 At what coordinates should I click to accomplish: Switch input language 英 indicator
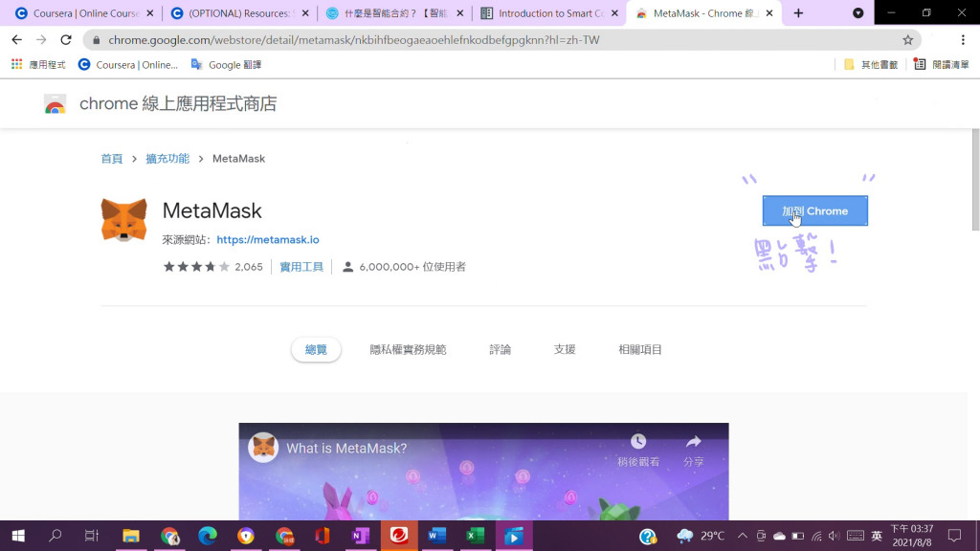point(877,536)
